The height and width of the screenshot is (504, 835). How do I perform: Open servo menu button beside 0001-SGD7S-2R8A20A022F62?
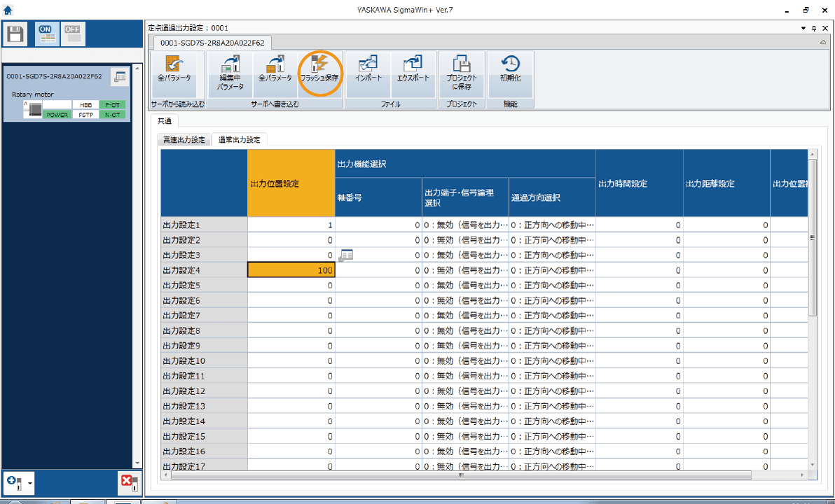coord(120,77)
